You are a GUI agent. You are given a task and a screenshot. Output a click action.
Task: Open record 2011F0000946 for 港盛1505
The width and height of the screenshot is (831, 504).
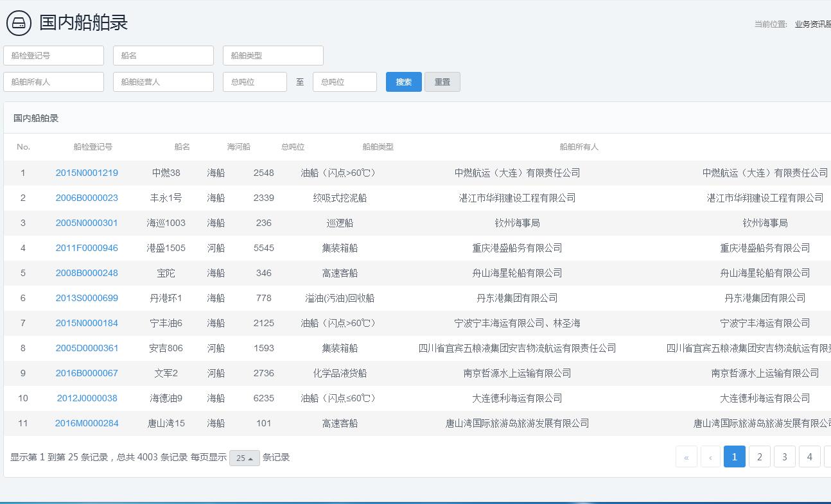(87, 248)
